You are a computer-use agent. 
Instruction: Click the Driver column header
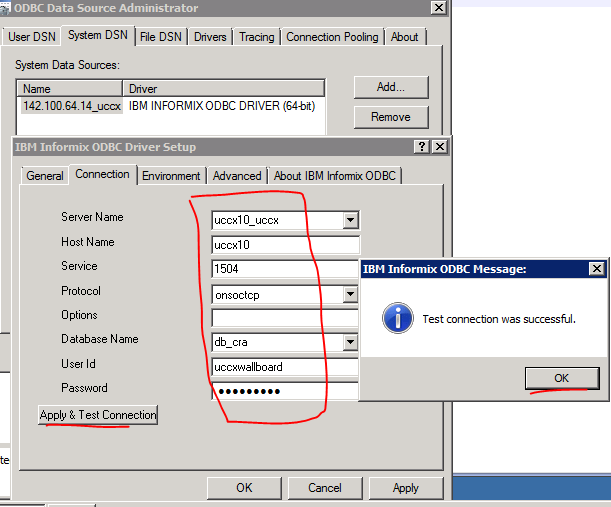pos(223,89)
